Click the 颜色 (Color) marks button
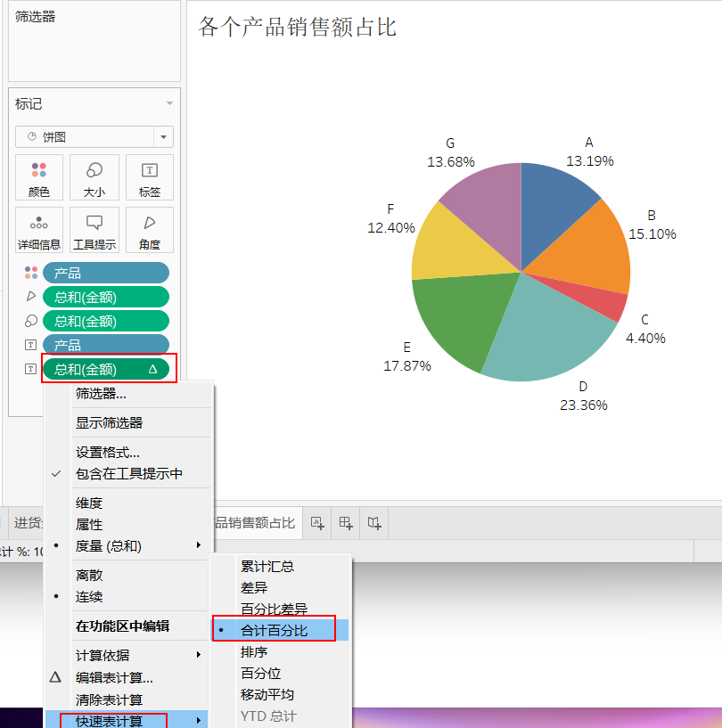722x728 pixels. coord(38,177)
